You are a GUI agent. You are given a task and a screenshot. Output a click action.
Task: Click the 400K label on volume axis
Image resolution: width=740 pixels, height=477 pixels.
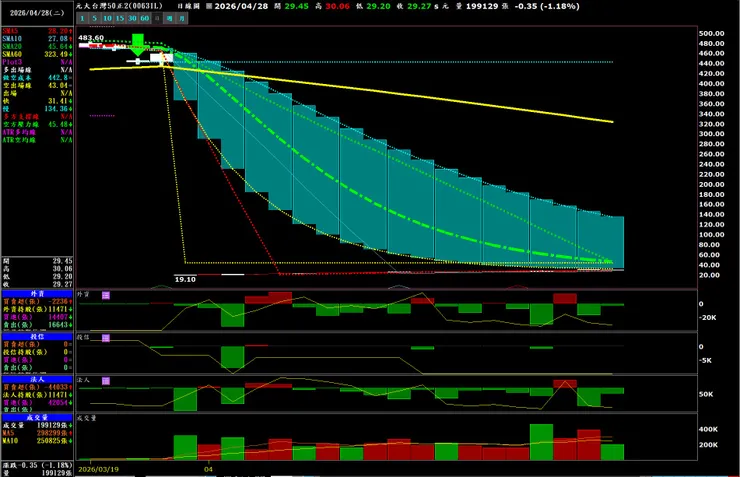click(708, 429)
